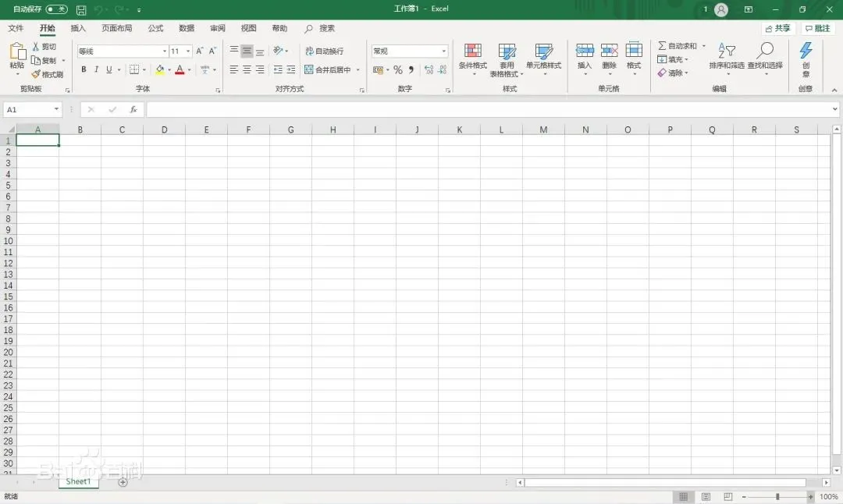Align text left
Screen dimensions: 843x504
click(x=234, y=69)
